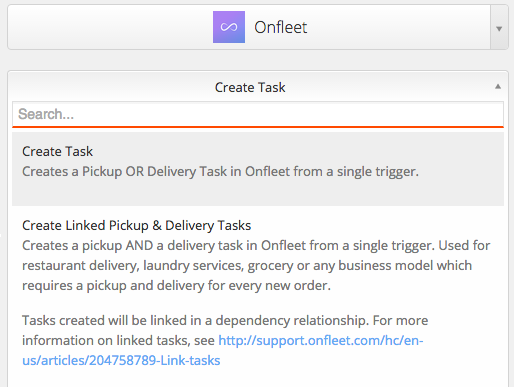This screenshot has height=387, width=514.
Task: Collapse the Create Task list with up arrow
Action: pyautogui.click(x=498, y=87)
